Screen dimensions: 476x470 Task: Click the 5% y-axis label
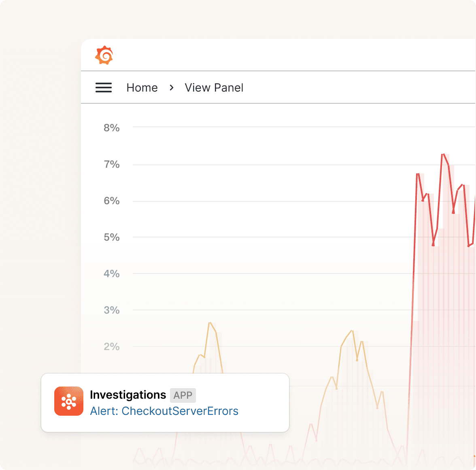pyautogui.click(x=111, y=237)
